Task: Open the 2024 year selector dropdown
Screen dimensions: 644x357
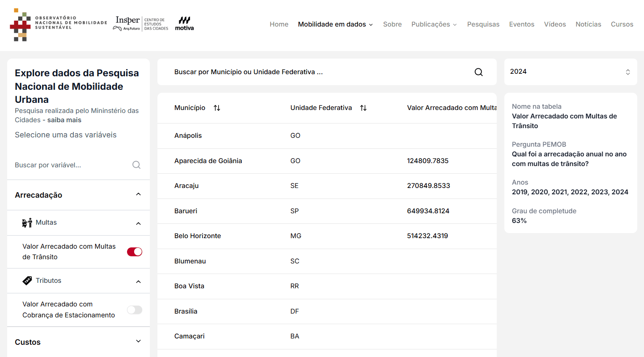Action: (570, 72)
